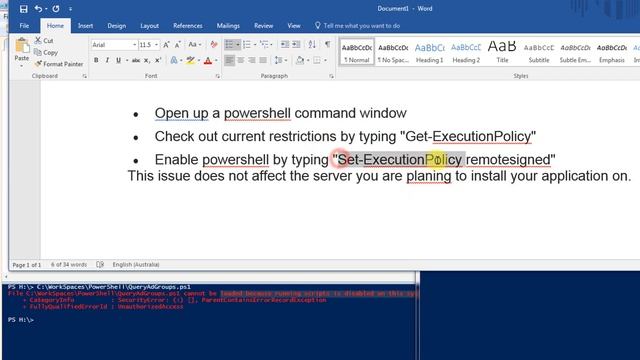Open the View tab
Viewport: 640px width, 360px height.
tap(293, 26)
